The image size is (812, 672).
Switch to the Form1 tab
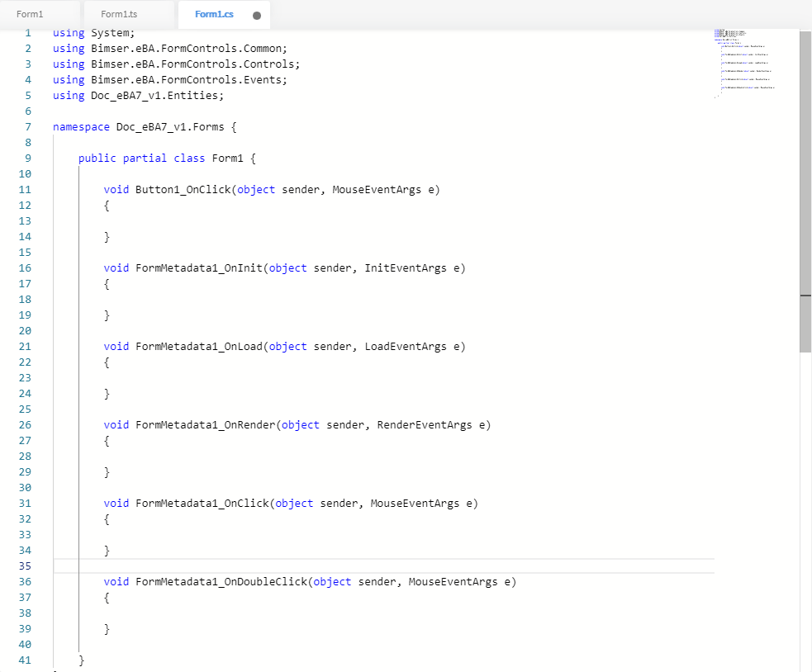[31, 15]
